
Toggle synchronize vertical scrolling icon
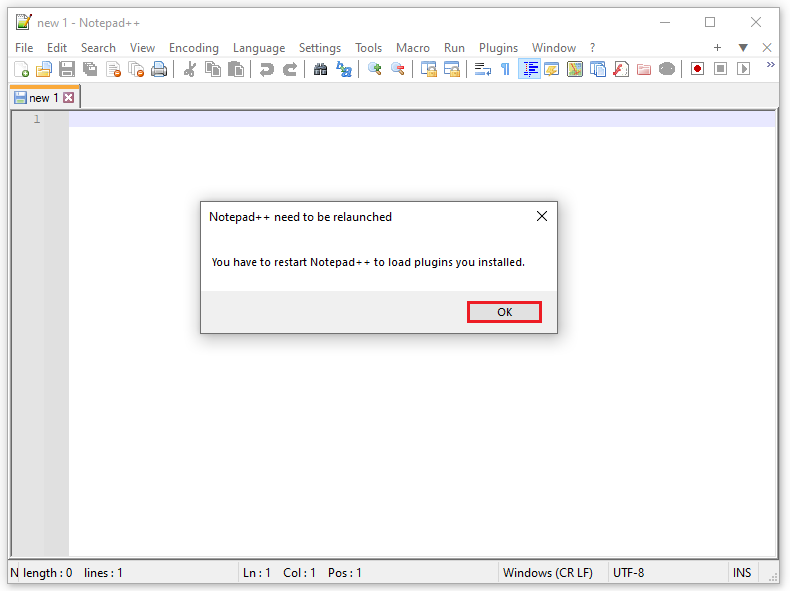point(428,69)
